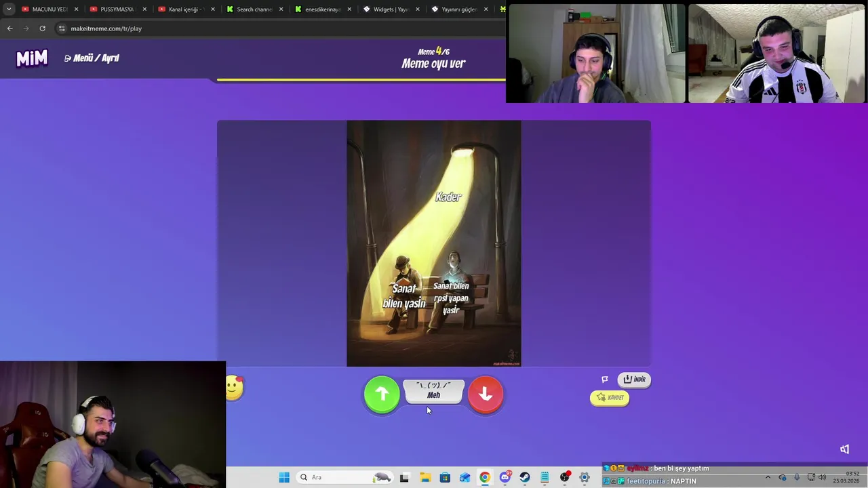Reload the page with the refresh icon
Viewport: 868px width, 488px height.
[42, 28]
